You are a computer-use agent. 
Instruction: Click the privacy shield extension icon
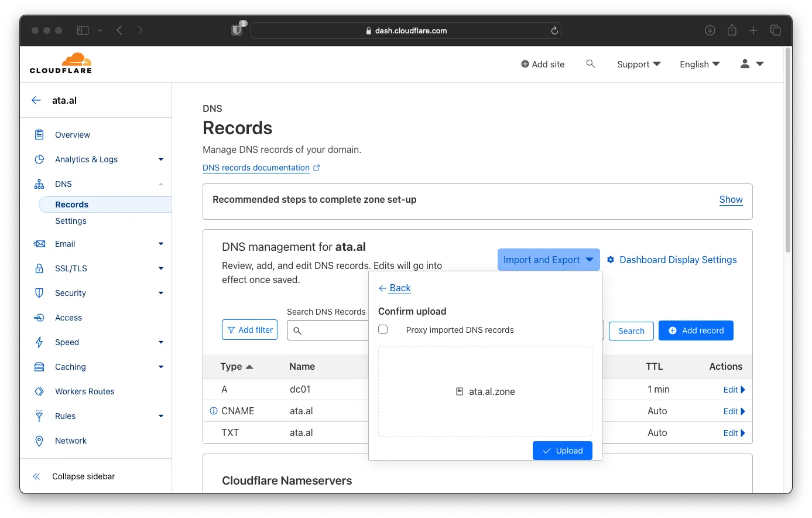[x=237, y=30]
